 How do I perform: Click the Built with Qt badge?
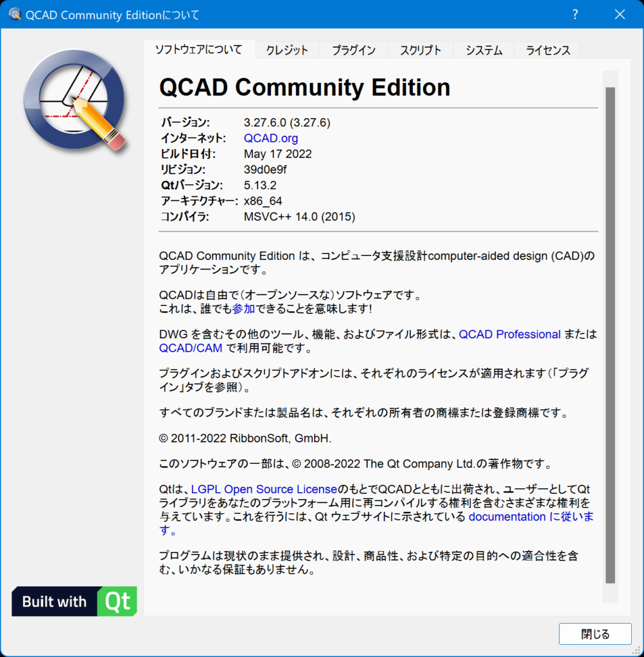pyautogui.click(x=74, y=601)
